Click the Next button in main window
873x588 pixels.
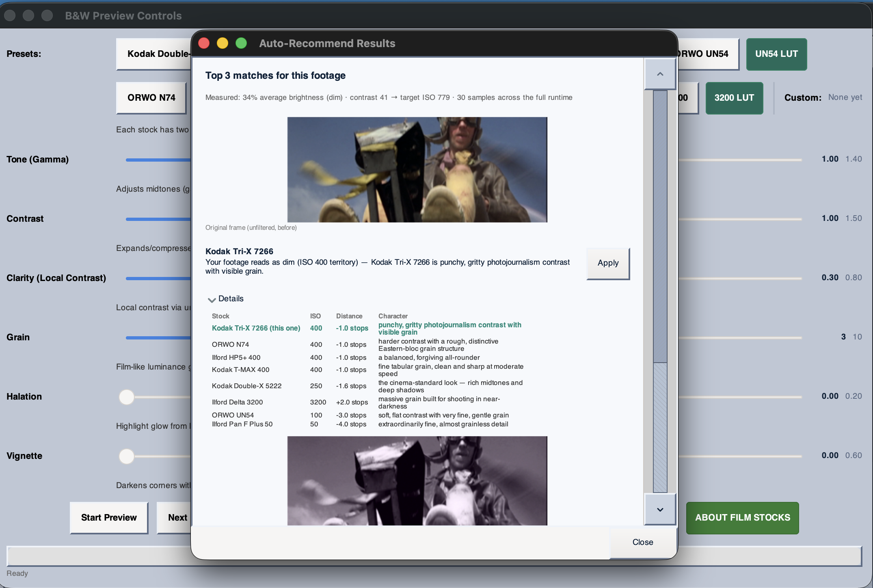tap(175, 518)
